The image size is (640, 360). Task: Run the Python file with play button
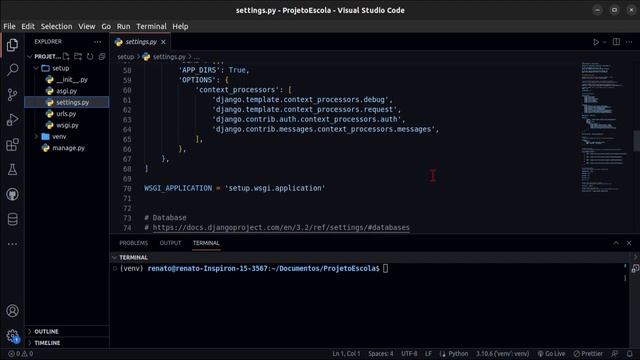(x=596, y=42)
